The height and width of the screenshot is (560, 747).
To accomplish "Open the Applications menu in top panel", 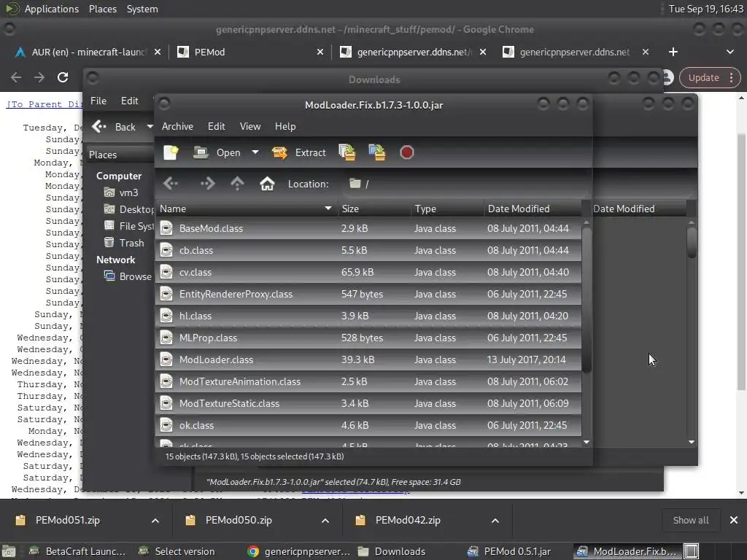I will 52,9.
